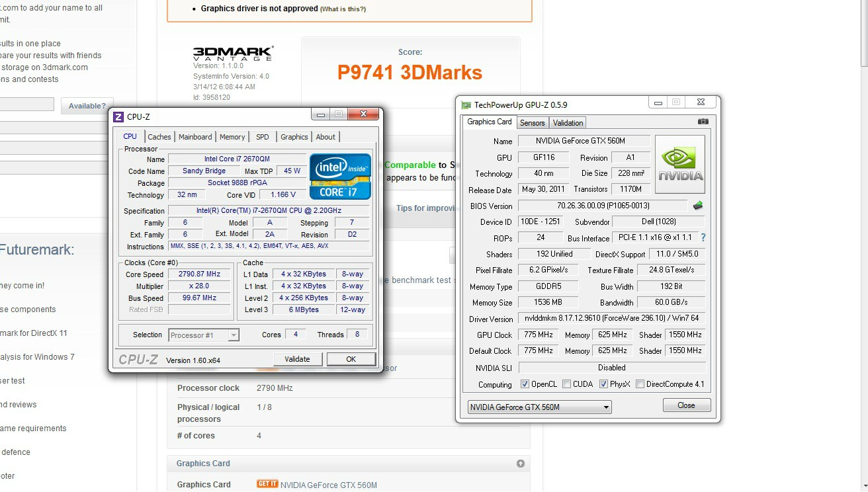Click the Bus Interface question mark help icon
The width and height of the screenshot is (868, 492).
[703, 237]
